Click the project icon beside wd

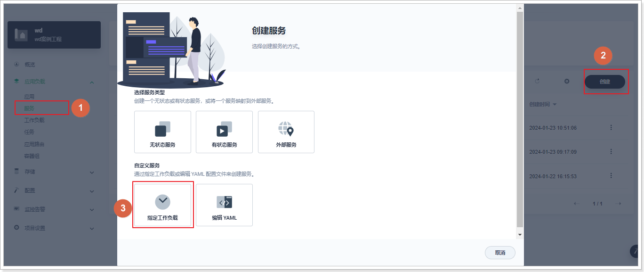[x=22, y=35]
